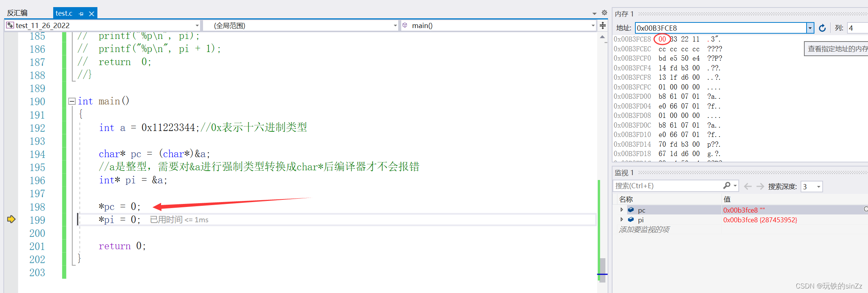
Task: Click the memory row 0x00B3FCEC
Action: click(668, 49)
